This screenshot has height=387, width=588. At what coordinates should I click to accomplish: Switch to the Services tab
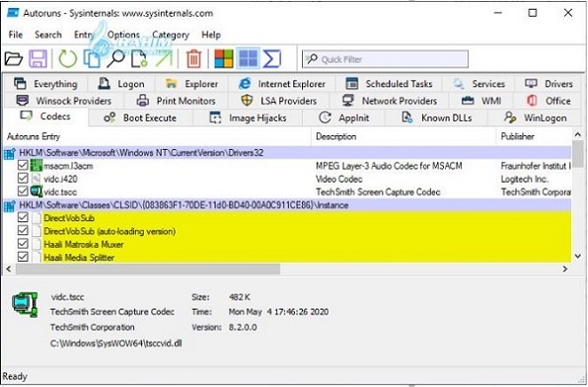[478, 84]
